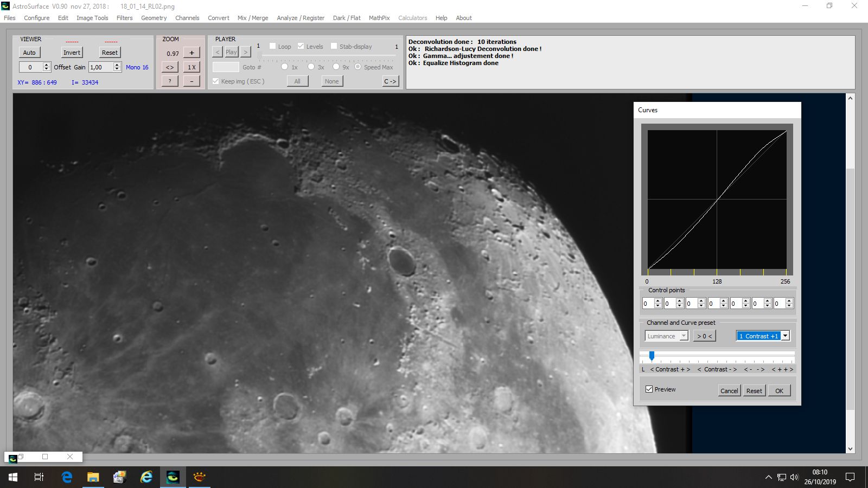This screenshot has width=868, height=488.
Task: Open the Geometry menu
Action: pos(154,18)
